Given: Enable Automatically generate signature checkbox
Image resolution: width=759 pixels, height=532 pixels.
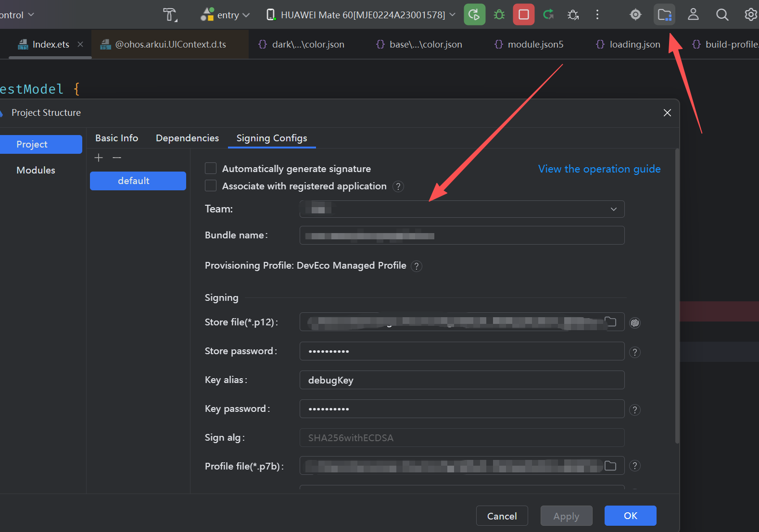Looking at the screenshot, I should coord(211,168).
